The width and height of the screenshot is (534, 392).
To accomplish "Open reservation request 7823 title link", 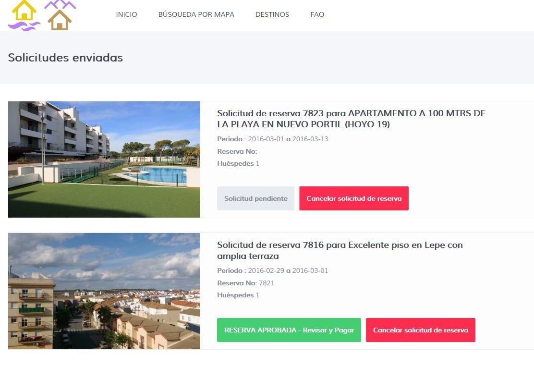I will (351, 119).
